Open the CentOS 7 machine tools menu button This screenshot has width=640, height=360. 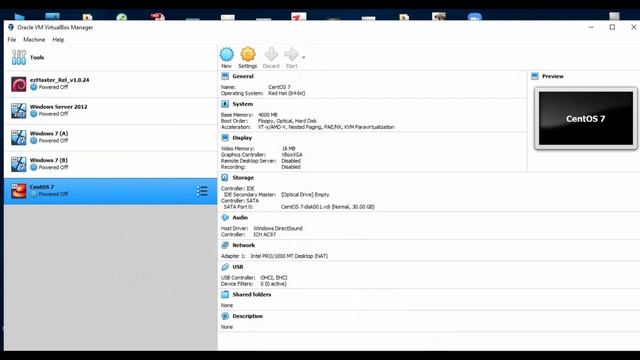click(x=202, y=191)
